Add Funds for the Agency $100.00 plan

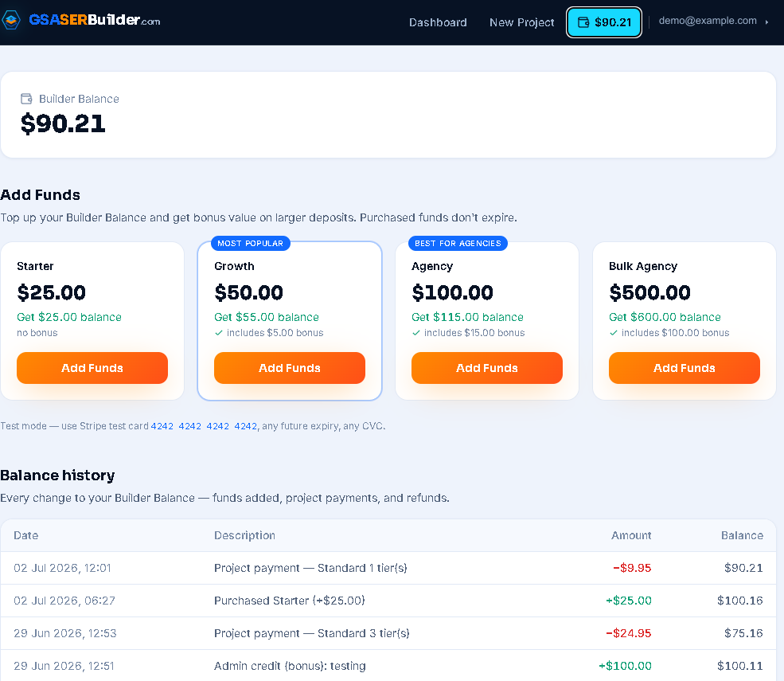pos(487,368)
